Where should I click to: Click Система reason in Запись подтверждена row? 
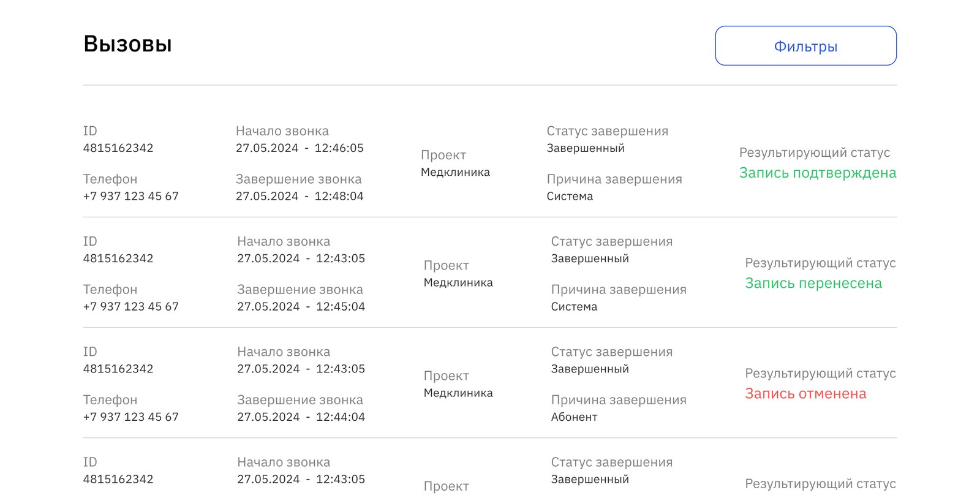pyautogui.click(x=570, y=196)
